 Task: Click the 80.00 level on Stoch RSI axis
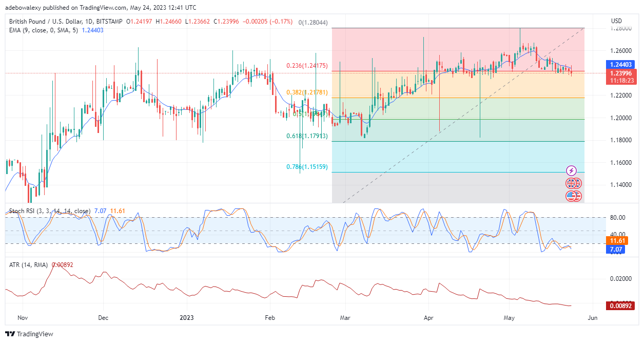coord(619,218)
